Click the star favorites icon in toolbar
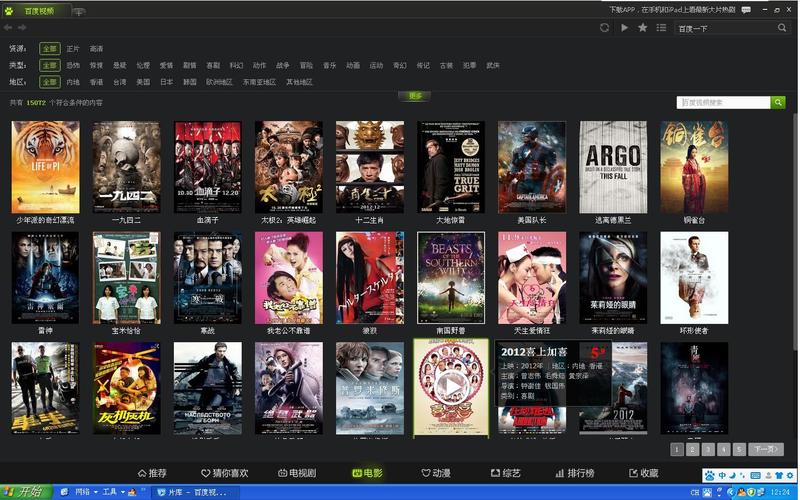 (x=642, y=28)
